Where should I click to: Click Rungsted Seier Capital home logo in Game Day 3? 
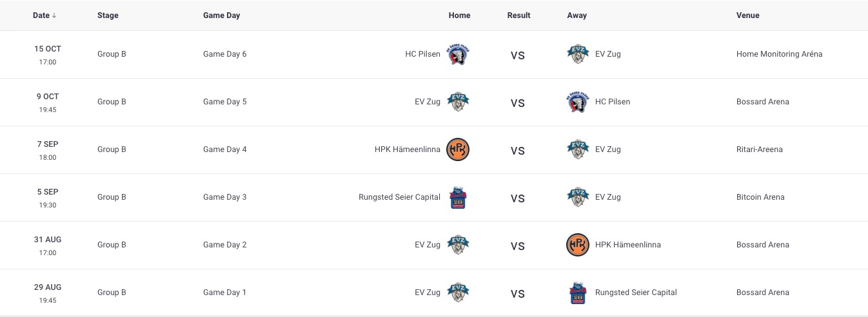[458, 197]
